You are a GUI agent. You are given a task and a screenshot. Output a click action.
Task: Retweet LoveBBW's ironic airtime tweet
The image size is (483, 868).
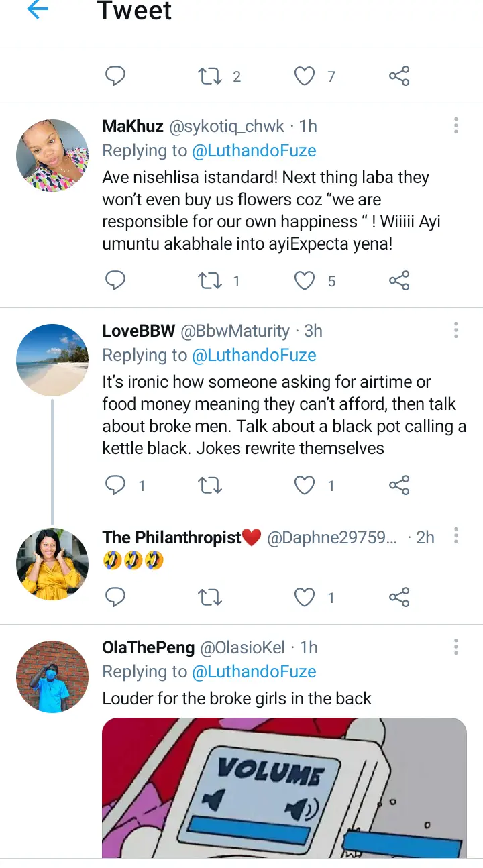[x=210, y=485]
